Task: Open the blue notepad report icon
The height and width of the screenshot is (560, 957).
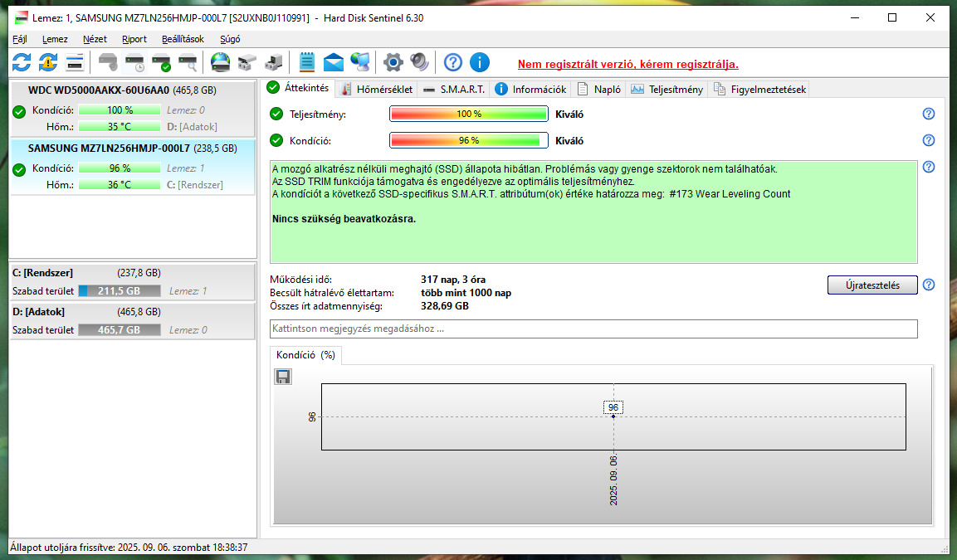Action: (307, 62)
